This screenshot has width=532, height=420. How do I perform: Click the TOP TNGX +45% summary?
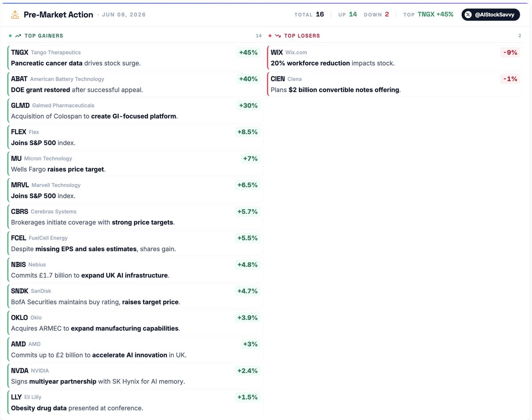[x=428, y=15]
